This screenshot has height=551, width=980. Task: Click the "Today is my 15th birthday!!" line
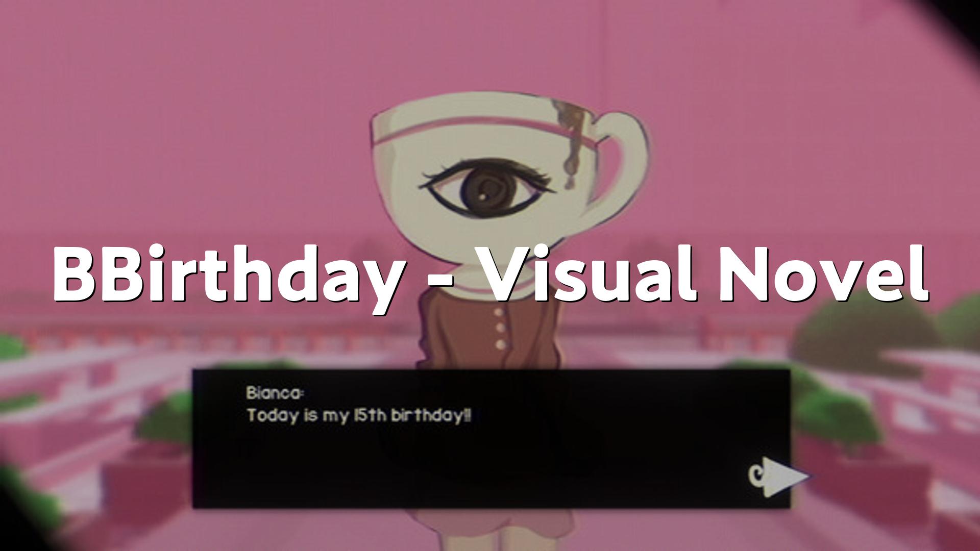point(358,416)
